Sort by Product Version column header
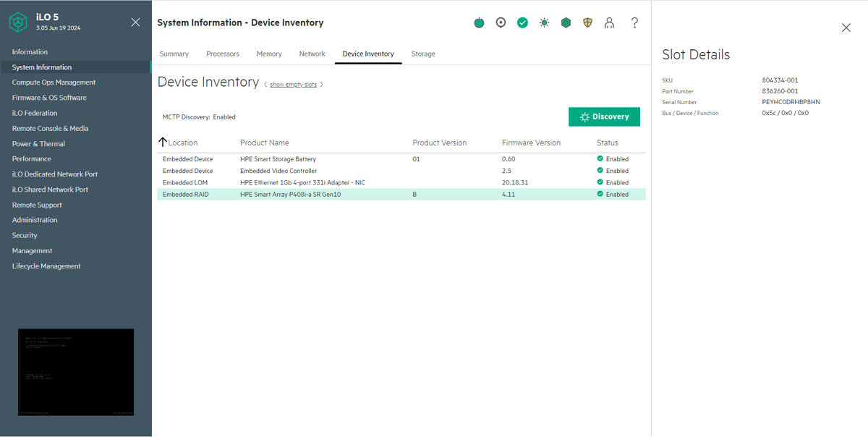The image size is (868, 437). tap(440, 143)
